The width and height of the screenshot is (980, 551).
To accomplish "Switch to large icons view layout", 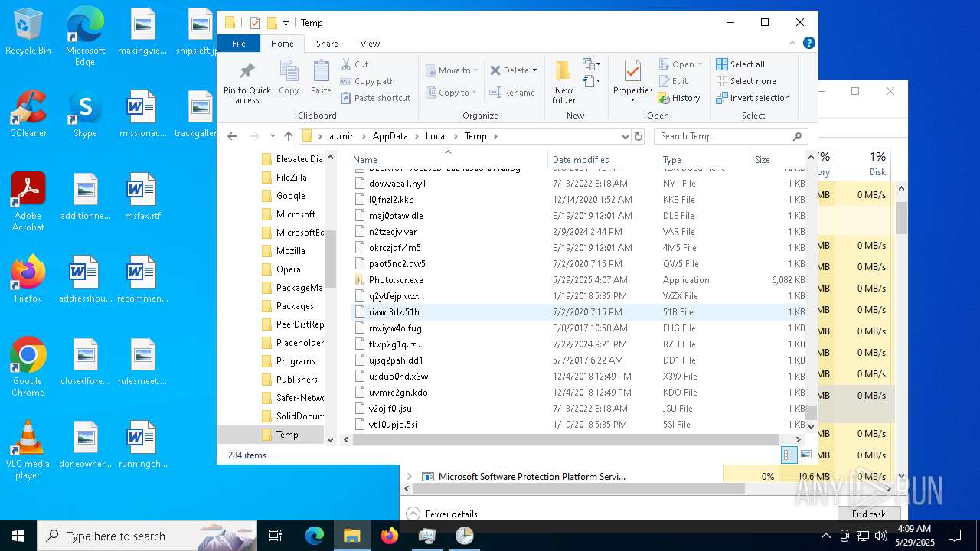I will [805, 455].
